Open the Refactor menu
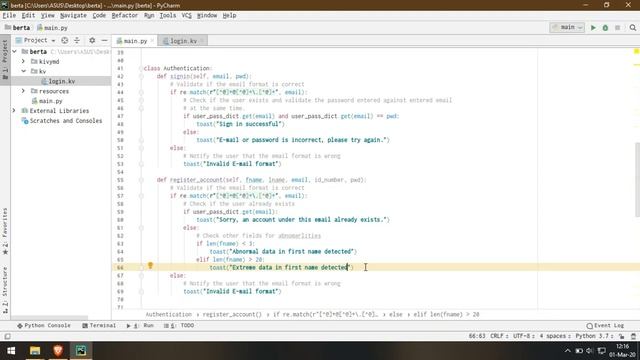 click(124, 16)
